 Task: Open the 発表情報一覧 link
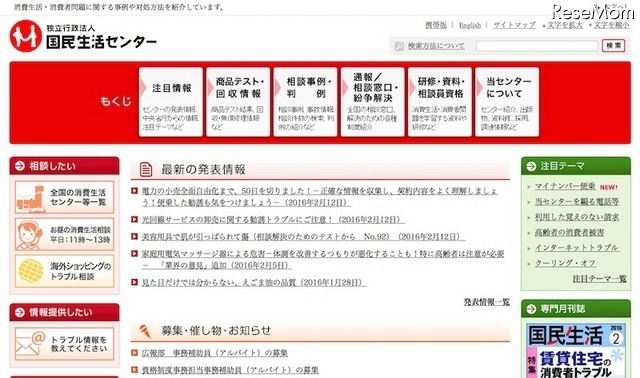click(487, 302)
